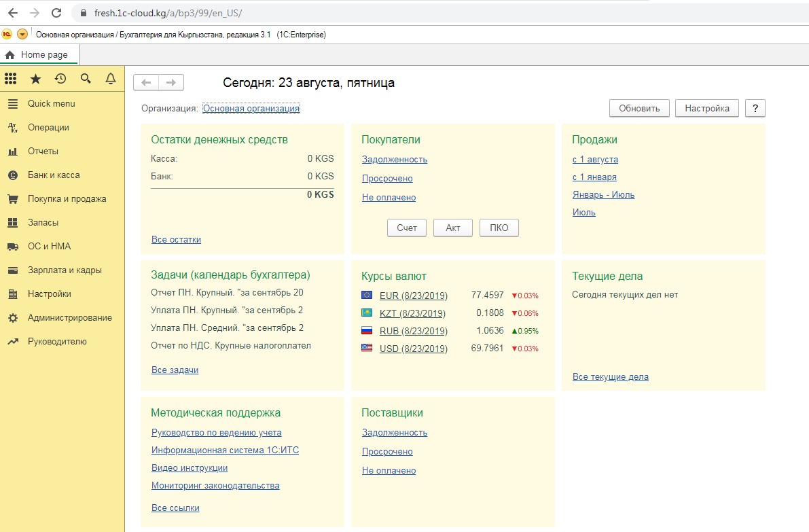Click the search magnifier icon
This screenshot has height=532, width=809.
tap(86, 79)
